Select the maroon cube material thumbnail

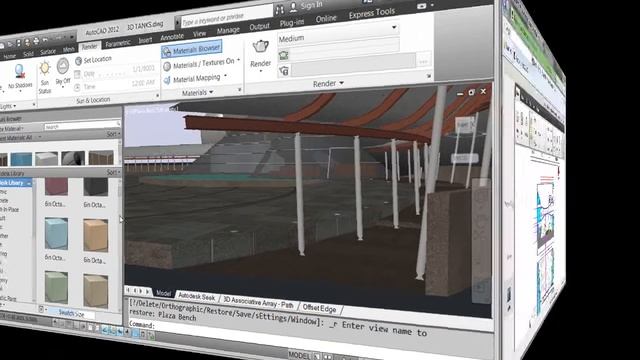(x=56, y=186)
